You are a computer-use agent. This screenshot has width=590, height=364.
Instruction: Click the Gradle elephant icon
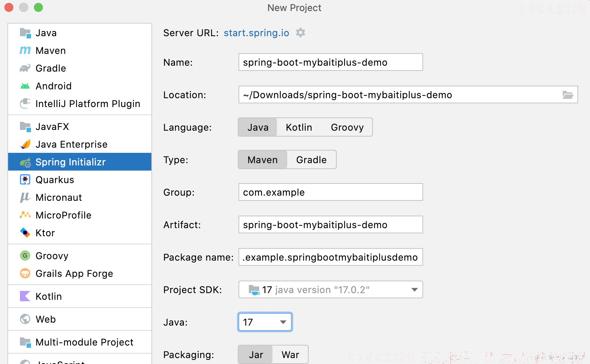coord(25,68)
